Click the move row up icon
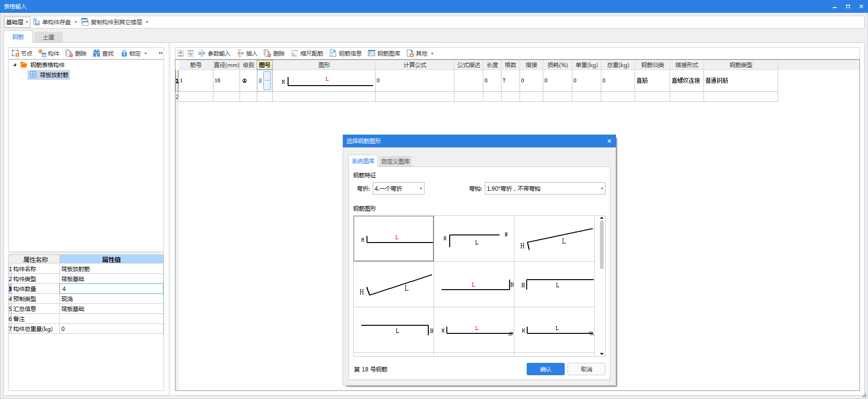Screen dimensions: 868x399 click(x=181, y=53)
